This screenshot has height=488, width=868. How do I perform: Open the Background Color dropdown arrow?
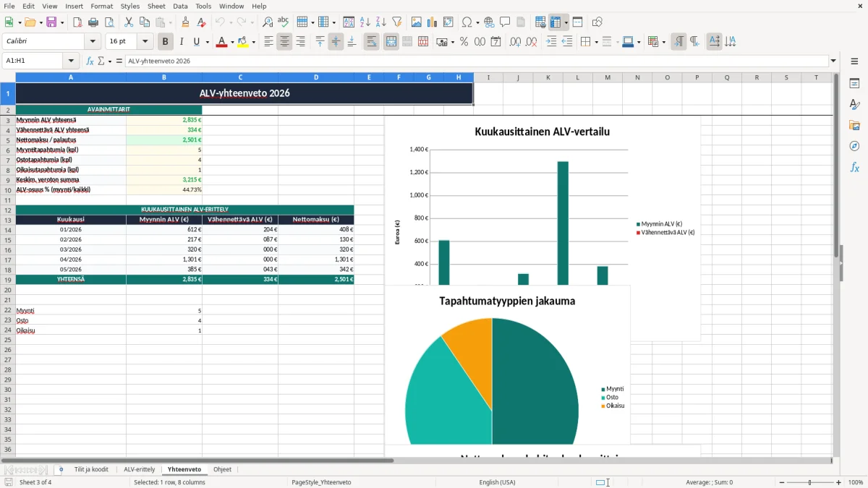tap(253, 42)
